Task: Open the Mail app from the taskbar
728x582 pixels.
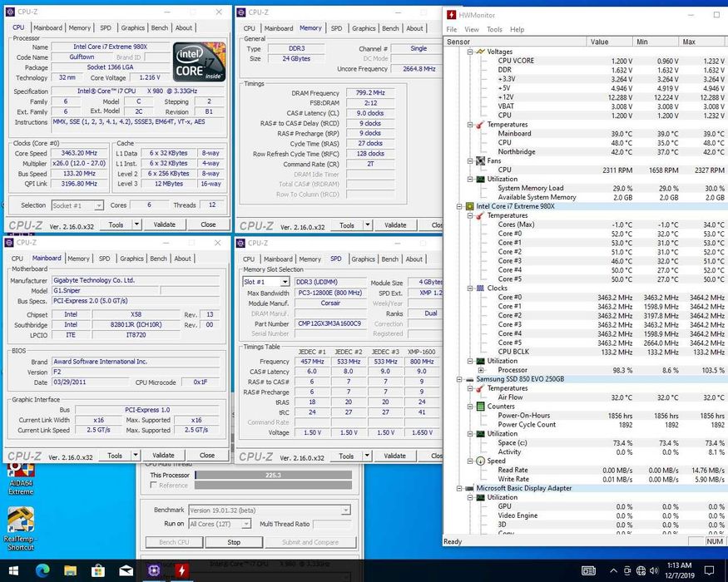Action: 126,570
